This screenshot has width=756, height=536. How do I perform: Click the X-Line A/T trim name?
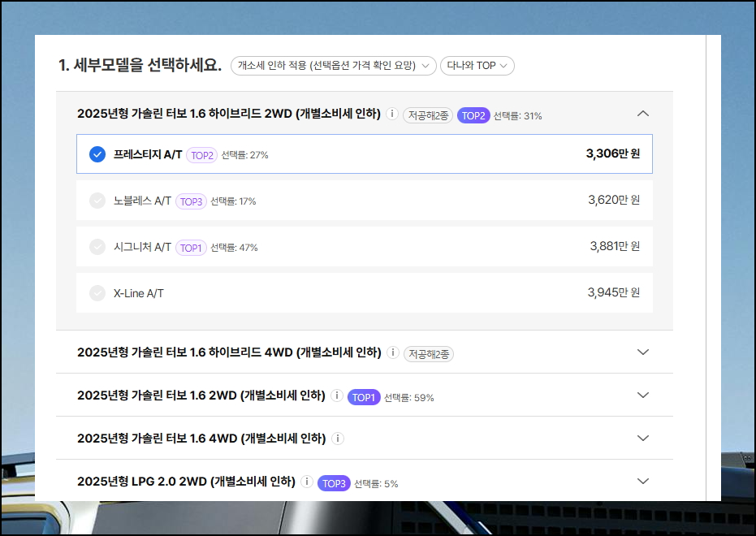click(139, 293)
